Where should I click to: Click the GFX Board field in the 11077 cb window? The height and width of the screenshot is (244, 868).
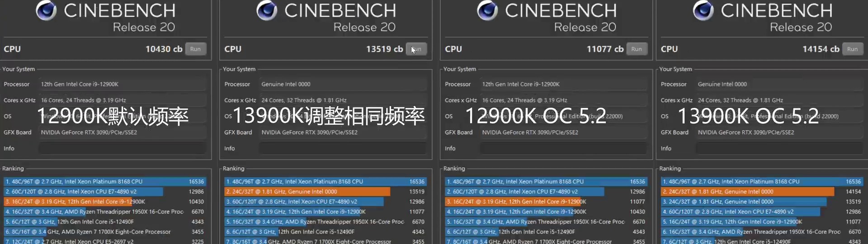click(564, 132)
